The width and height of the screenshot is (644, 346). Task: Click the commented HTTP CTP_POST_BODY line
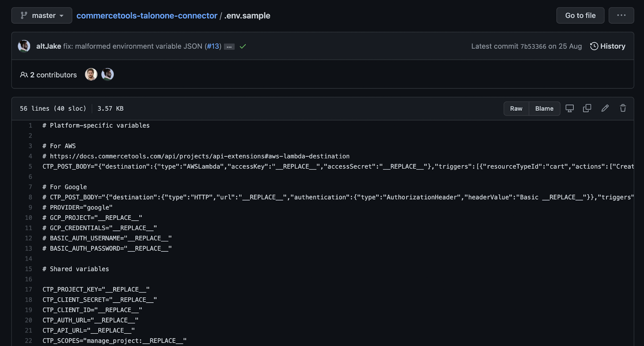click(x=338, y=197)
